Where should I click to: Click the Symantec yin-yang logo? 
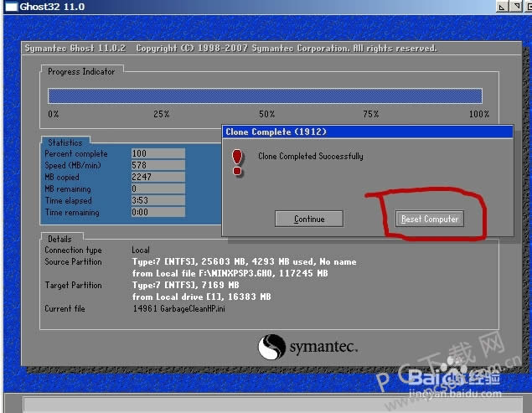click(x=272, y=347)
